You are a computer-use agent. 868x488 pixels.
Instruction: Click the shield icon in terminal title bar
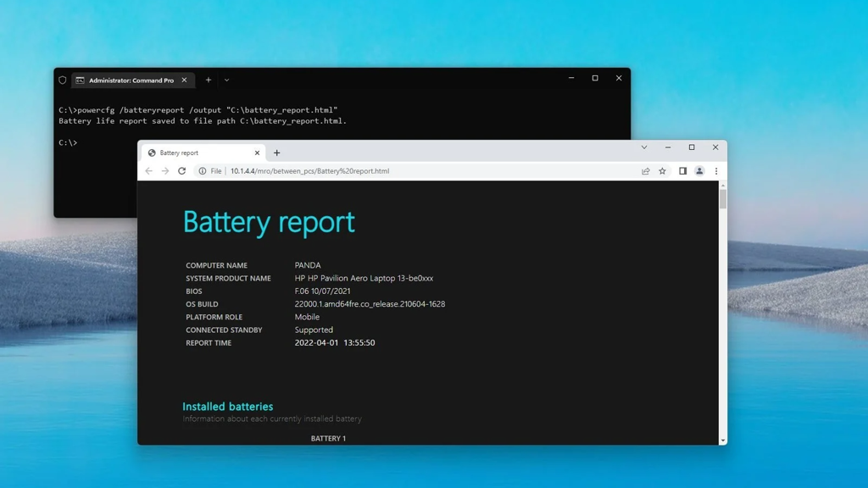tap(63, 80)
